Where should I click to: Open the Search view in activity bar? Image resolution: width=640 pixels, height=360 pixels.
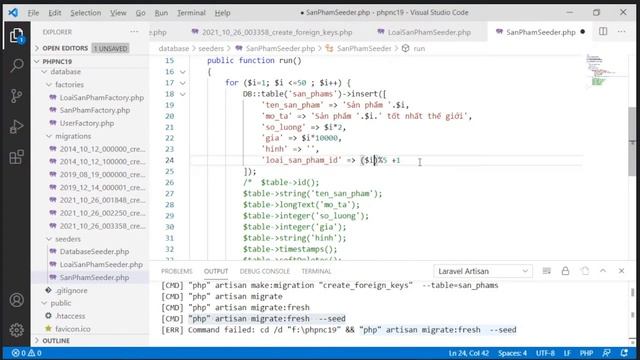(x=16, y=65)
